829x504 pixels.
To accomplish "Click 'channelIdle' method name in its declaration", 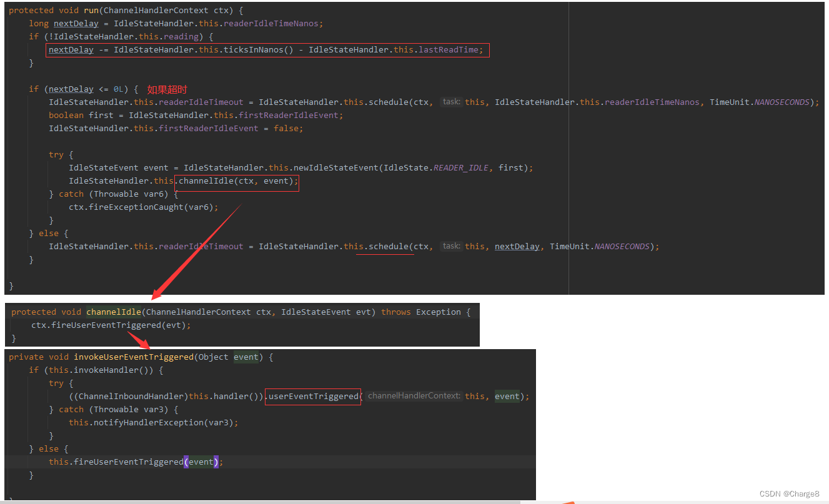I will click(x=114, y=312).
